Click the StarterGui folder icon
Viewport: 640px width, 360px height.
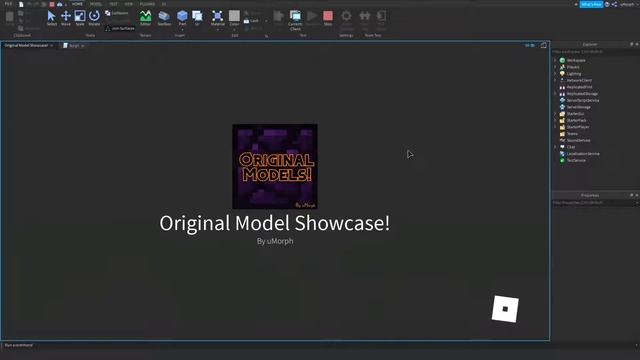(x=562, y=114)
